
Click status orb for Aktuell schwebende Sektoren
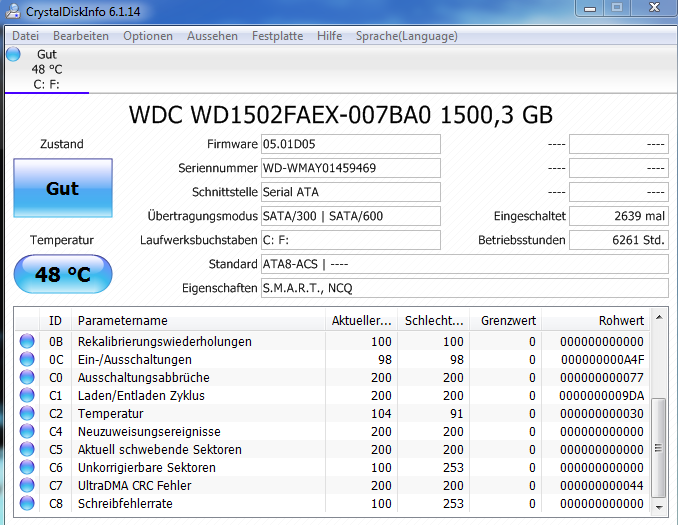(x=27, y=449)
